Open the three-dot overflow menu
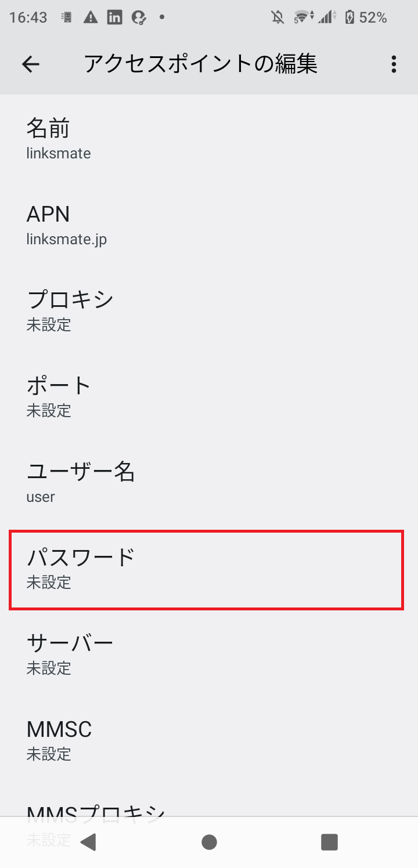418x868 pixels. click(x=394, y=64)
